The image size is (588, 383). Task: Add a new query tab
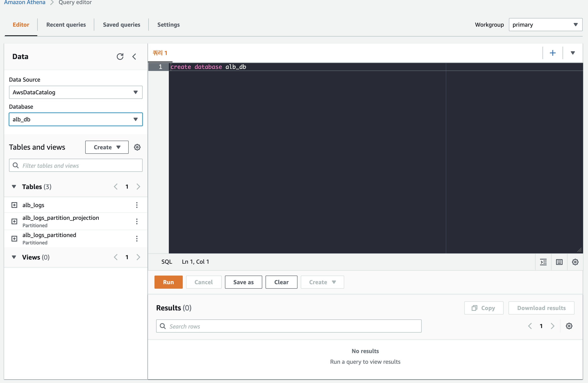click(552, 53)
